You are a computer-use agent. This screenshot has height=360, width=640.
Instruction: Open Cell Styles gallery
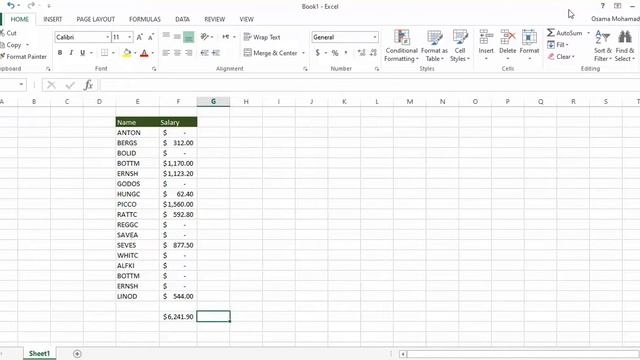point(460,46)
